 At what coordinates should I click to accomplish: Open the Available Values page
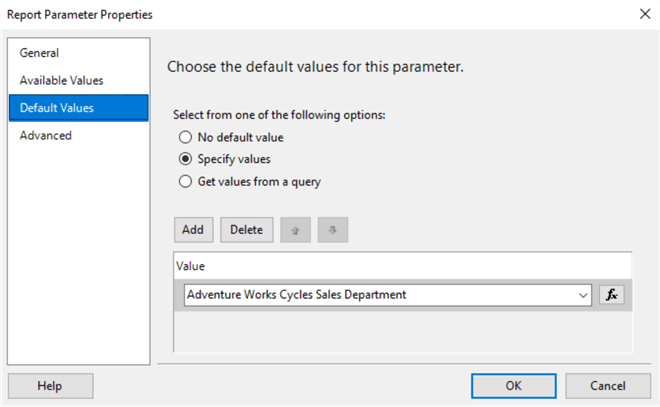click(x=61, y=80)
